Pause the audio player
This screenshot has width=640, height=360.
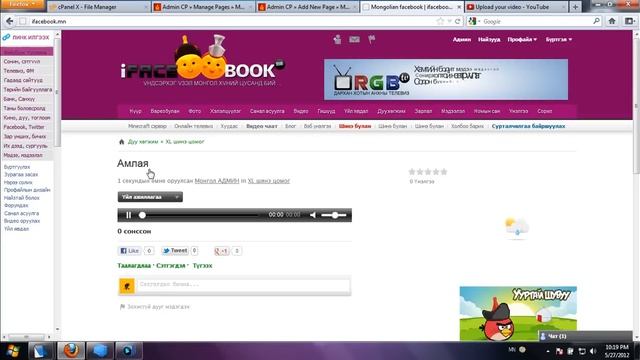pos(129,215)
